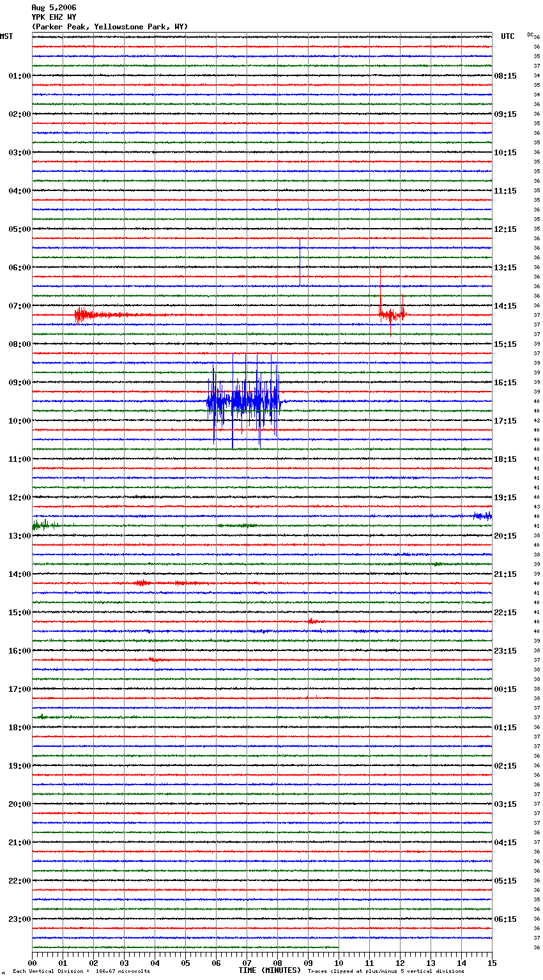Pick minute 12 on the bottom axis
The image size is (543, 980).
[400, 962]
